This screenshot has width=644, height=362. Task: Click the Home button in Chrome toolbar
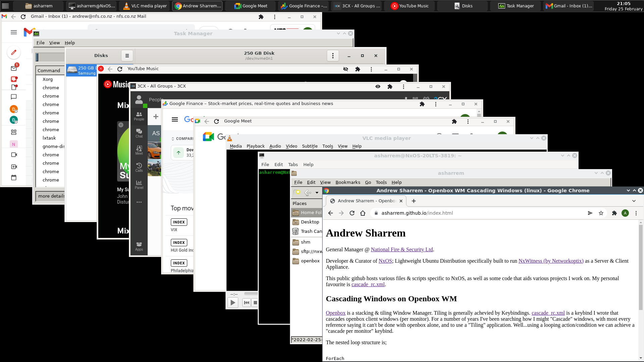[x=363, y=213]
